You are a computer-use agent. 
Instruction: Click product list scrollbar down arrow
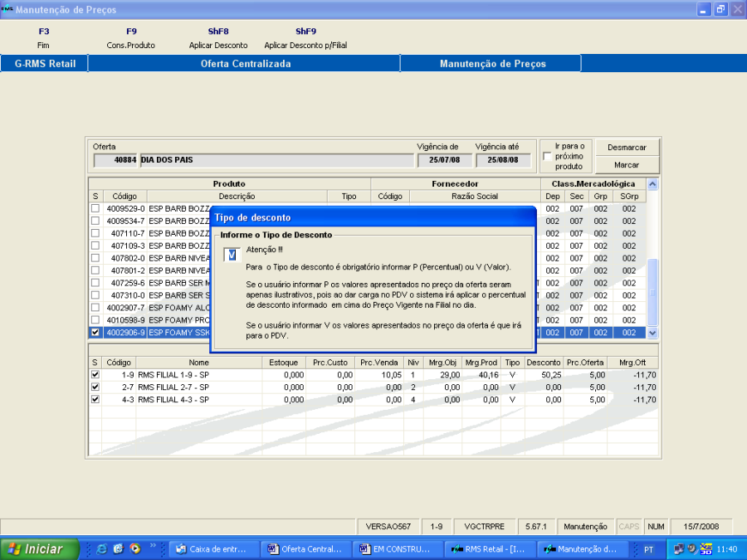point(652,334)
